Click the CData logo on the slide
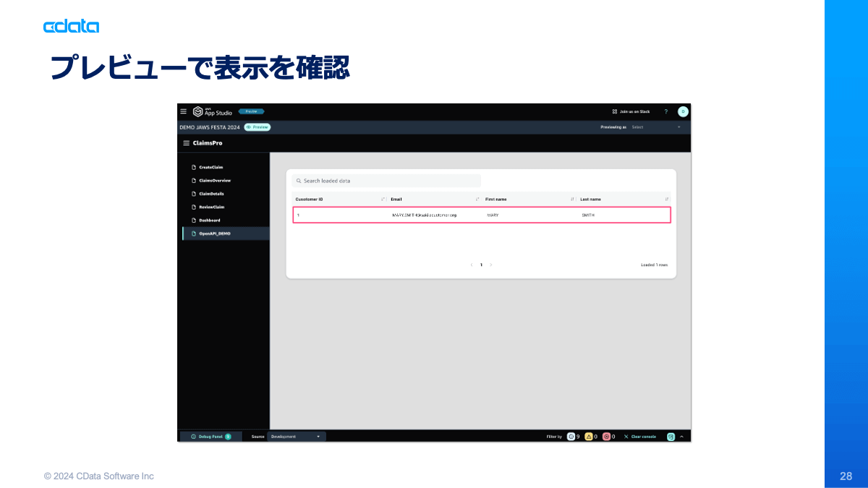 tap(71, 27)
